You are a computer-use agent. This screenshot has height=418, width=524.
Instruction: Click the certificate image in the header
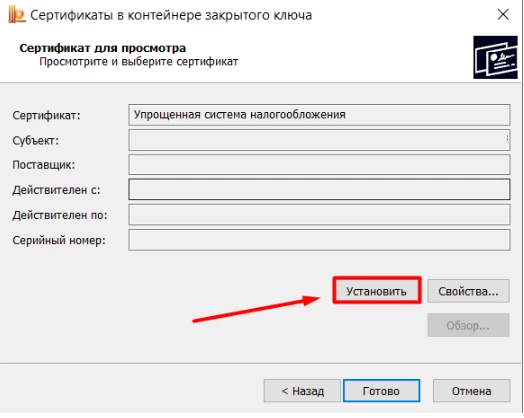click(495, 57)
